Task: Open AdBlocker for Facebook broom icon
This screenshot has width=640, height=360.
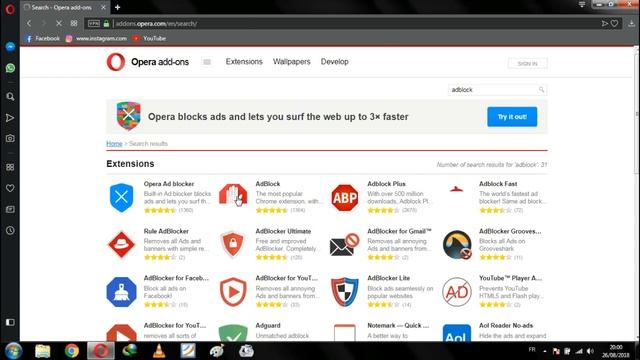Action: tap(121, 292)
